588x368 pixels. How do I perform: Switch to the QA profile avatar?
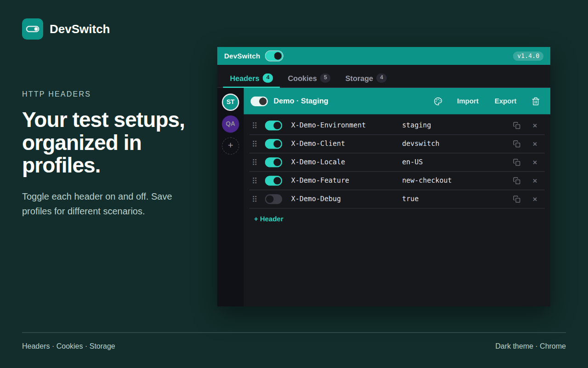tap(231, 124)
